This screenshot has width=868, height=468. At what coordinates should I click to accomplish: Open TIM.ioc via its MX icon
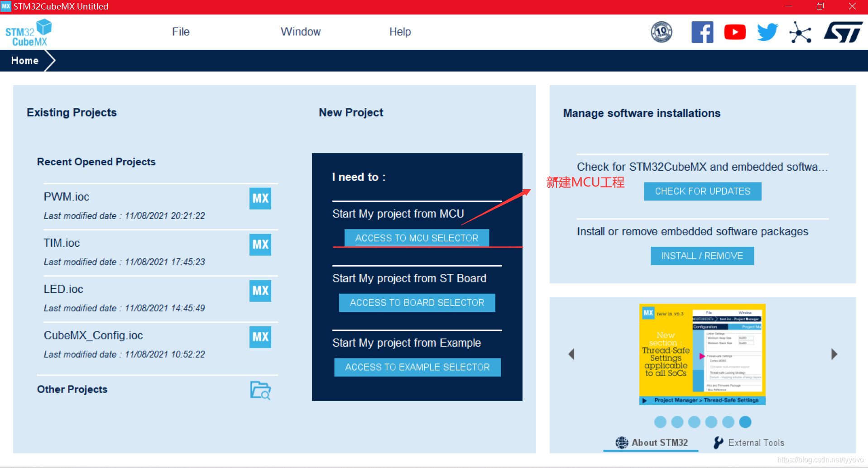coord(260,244)
